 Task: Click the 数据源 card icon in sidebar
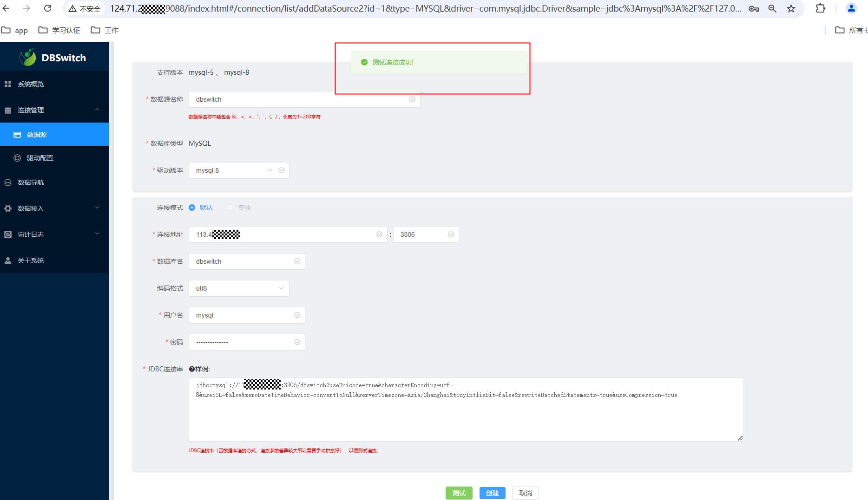coord(17,135)
